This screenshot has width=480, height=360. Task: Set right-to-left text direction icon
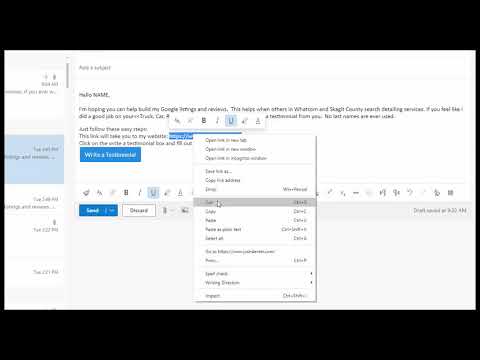tap(396, 193)
